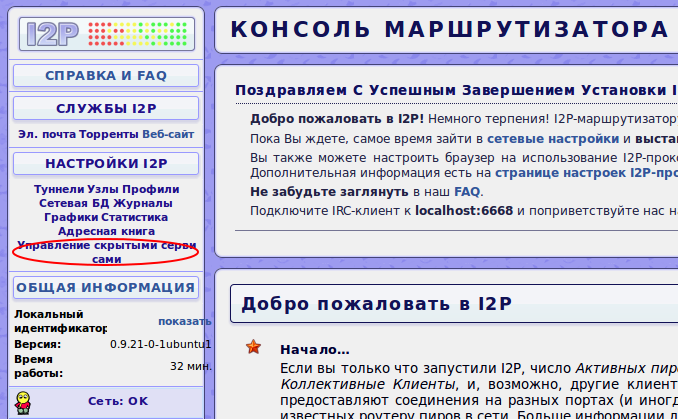The height and width of the screenshot is (419, 678).
Task: Open Журналы page
Action: coord(143,203)
